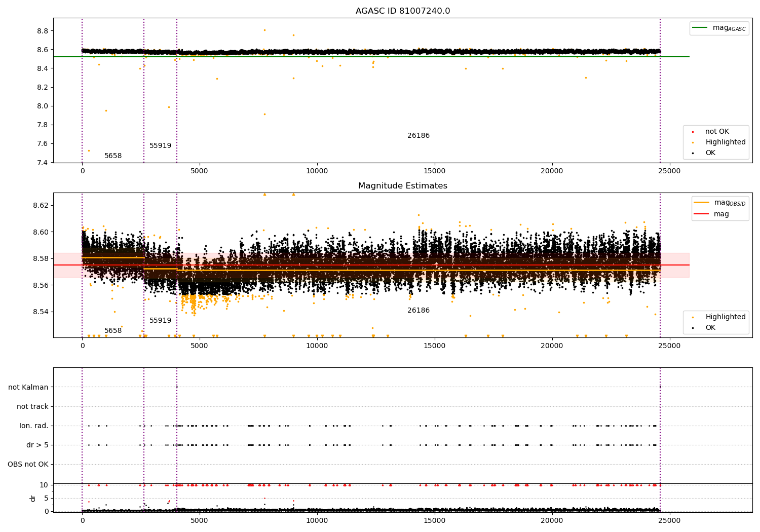Click '5658' annotation in Magnitude Estimates plot
This screenshot has width=760, height=532.
[113, 331]
